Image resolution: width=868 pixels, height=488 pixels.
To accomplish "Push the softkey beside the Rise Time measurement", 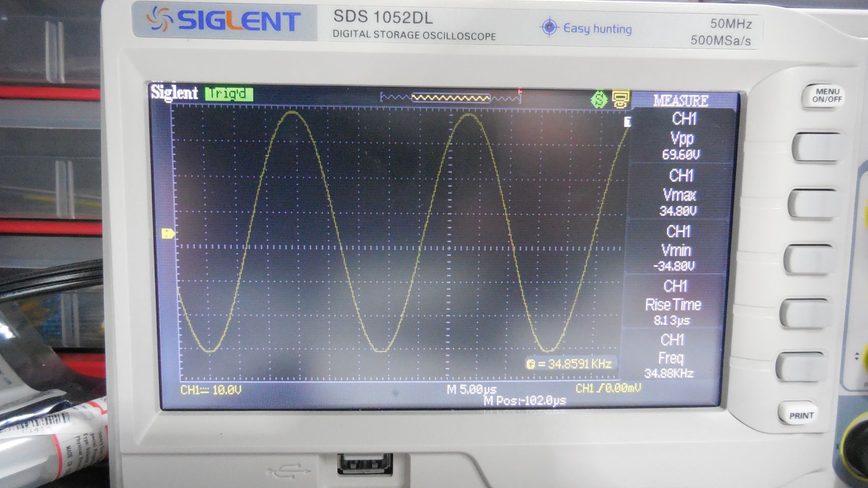I will 806,313.
